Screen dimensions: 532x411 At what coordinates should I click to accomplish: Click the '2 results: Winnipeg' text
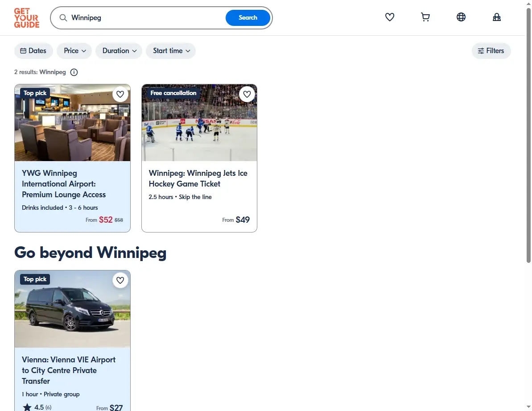40,72
